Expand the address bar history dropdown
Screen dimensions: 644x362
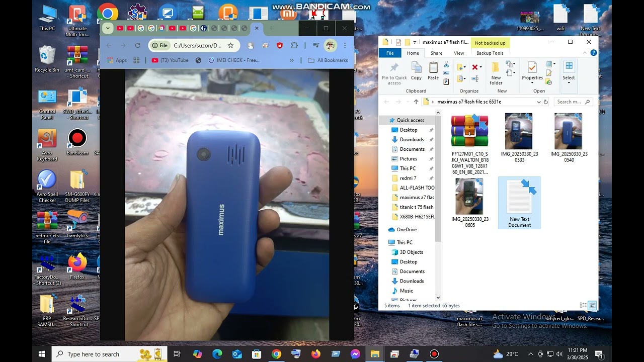coord(539,102)
